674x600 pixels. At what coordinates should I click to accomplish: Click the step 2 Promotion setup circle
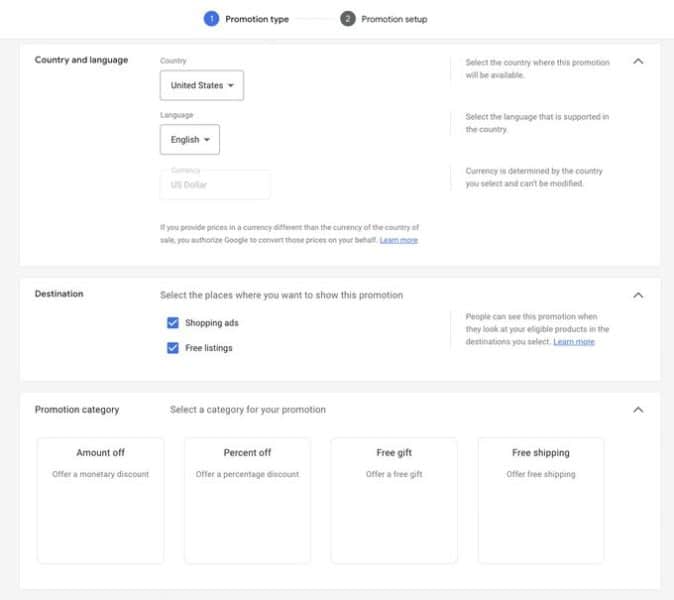click(x=347, y=18)
